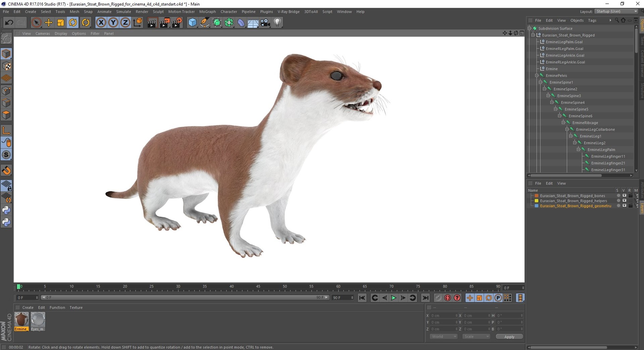This screenshot has width=644, height=350.
Task: Open the Layout dropdown
Action: (x=616, y=11)
